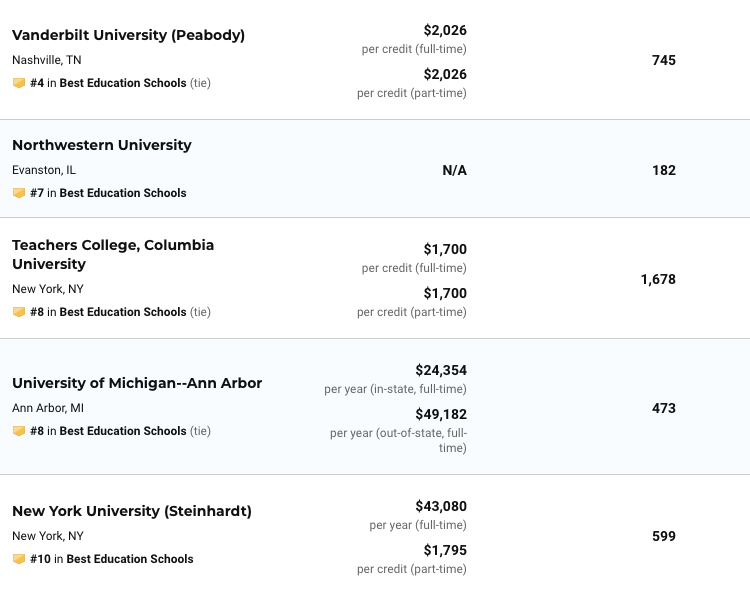Click NYU's $43,080 full-time tuition figure
This screenshot has width=750, height=591.
click(x=441, y=506)
